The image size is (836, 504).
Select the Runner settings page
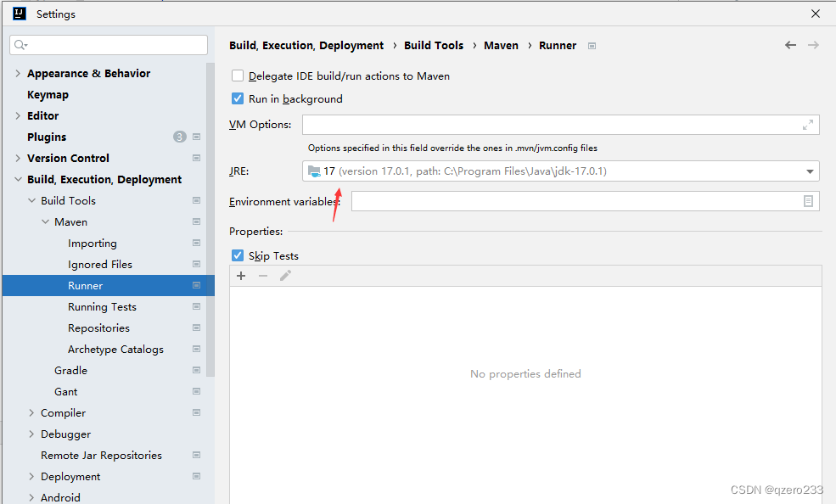coord(109,286)
